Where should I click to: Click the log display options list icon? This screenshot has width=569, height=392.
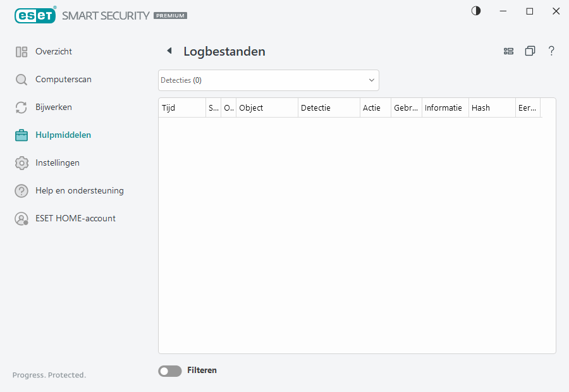tap(509, 51)
